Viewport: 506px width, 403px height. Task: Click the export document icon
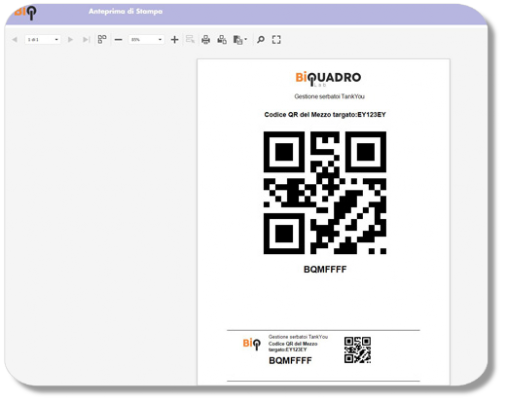238,40
